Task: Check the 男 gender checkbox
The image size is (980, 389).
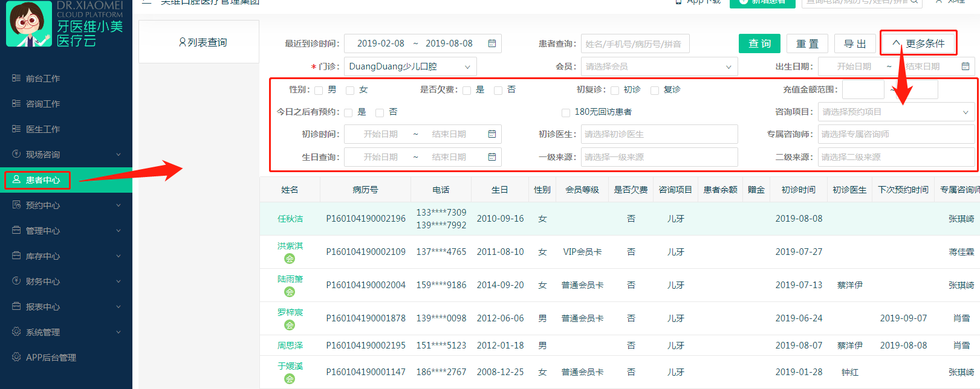Action: tap(319, 91)
